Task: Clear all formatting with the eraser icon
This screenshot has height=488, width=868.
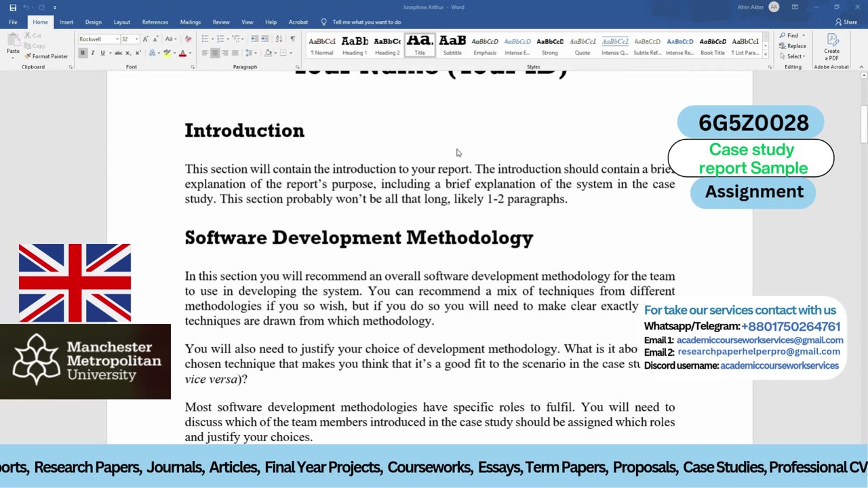Action: [x=188, y=39]
